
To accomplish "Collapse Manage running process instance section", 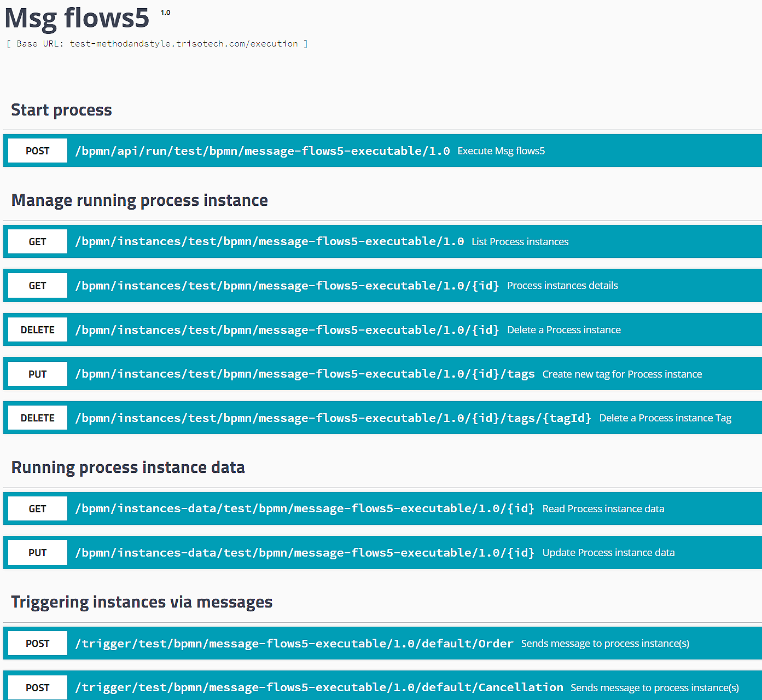I will coord(139,200).
